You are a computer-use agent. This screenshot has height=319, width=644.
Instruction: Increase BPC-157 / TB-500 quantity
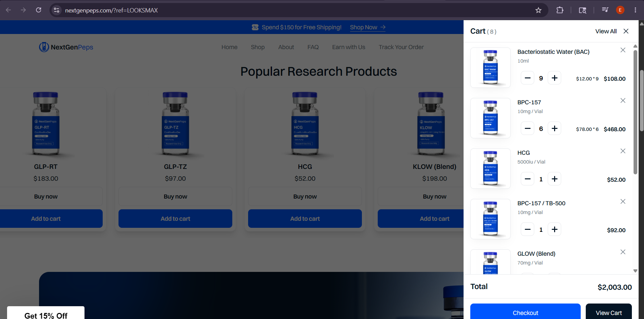click(554, 229)
